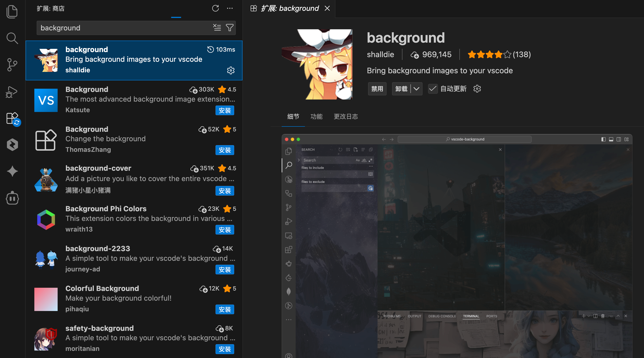Open Run and Debug view
The width and height of the screenshot is (644, 358).
(12, 92)
